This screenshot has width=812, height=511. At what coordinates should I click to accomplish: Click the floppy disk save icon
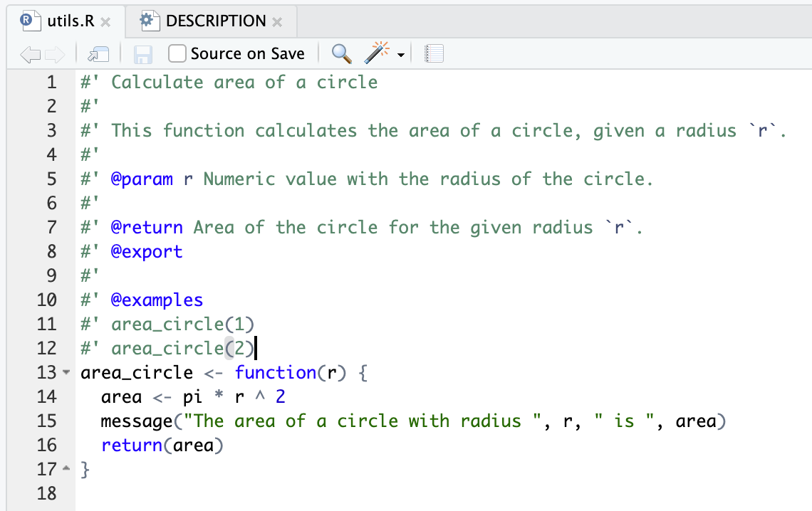click(x=142, y=54)
